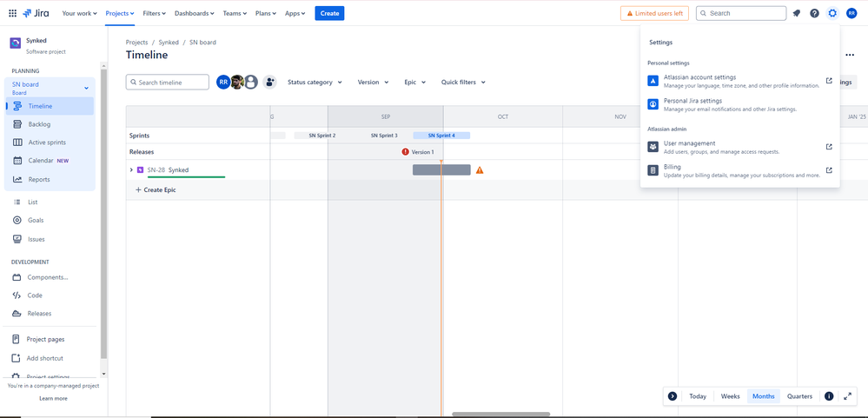Click Create Epic
This screenshot has width=868, height=418.
click(156, 190)
